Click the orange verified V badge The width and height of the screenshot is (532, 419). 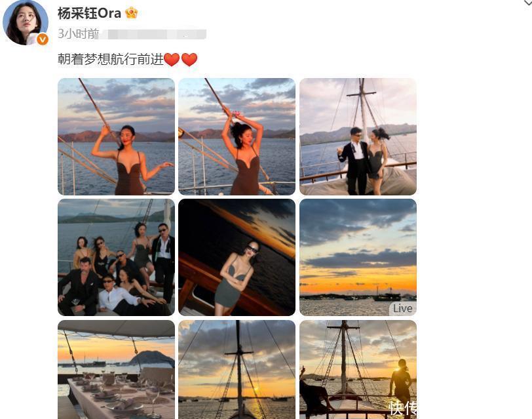43,39
